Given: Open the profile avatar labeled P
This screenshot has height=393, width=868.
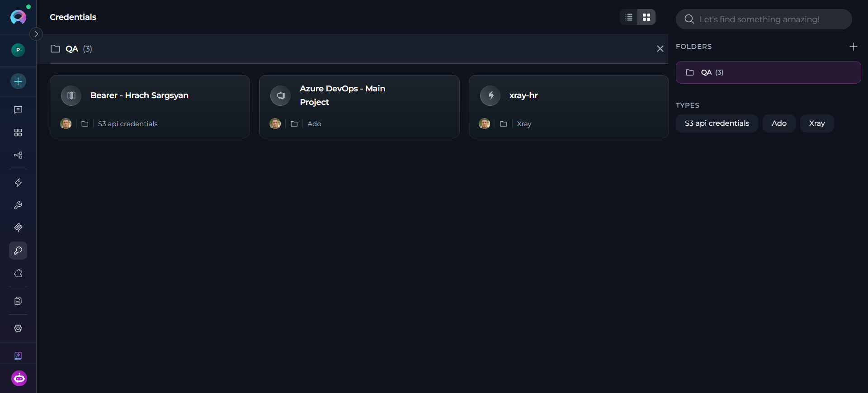Looking at the screenshot, I should click(x=18, y=50).
